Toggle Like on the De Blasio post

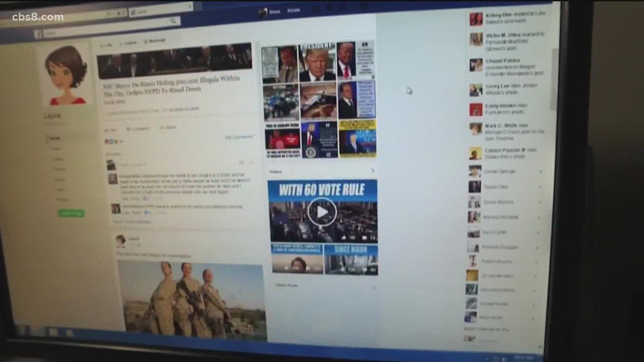tap(108, 129)
